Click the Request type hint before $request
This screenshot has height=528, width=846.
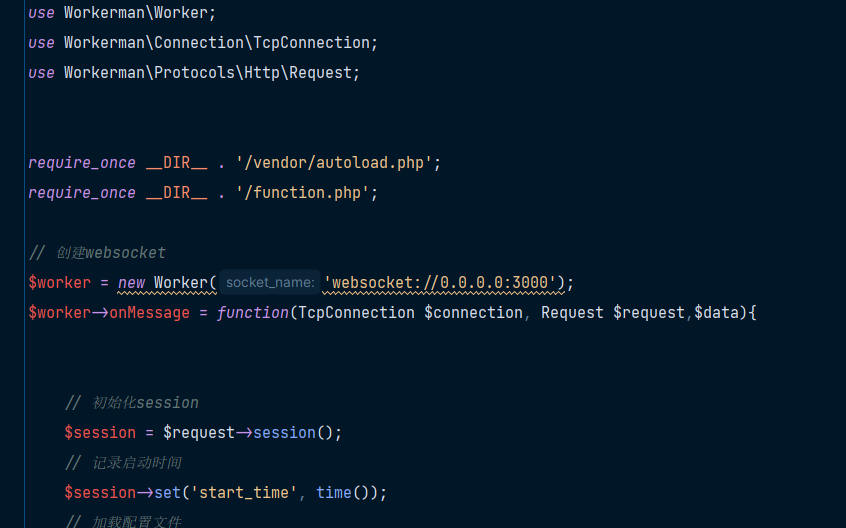(x=572, y=313)
